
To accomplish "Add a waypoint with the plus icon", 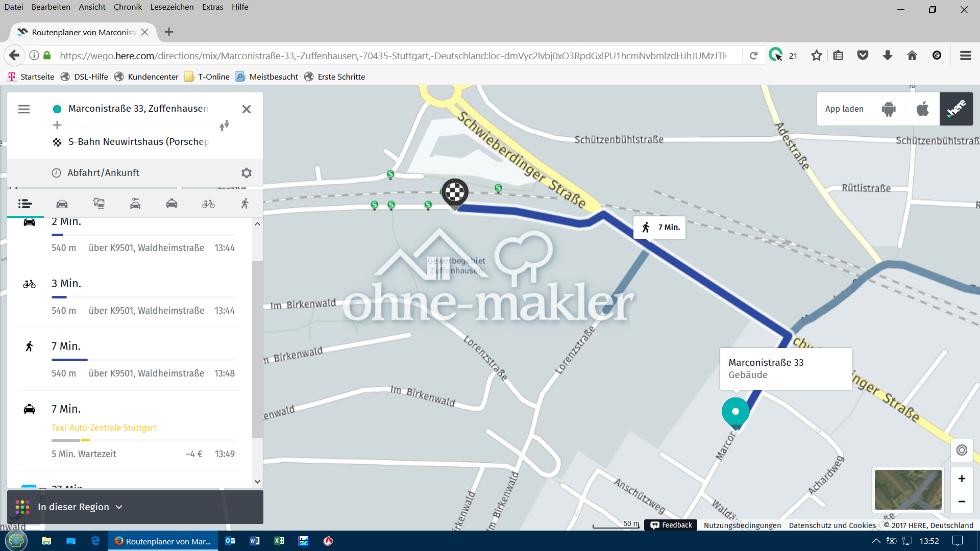I will point(57,125).
